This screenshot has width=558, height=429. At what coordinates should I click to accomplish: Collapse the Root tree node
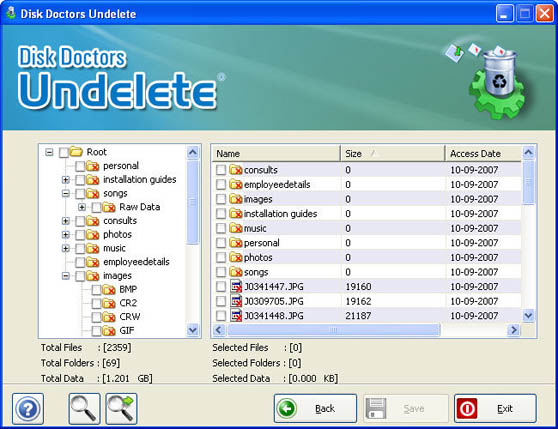[49, 152]
